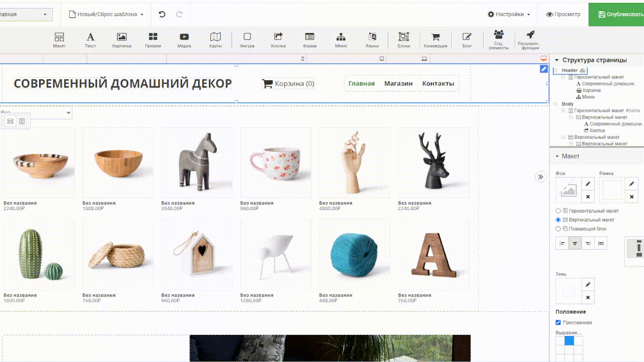Click the Просмотр preview button
This screenshot has height=362, width=644.
[563, 14]
